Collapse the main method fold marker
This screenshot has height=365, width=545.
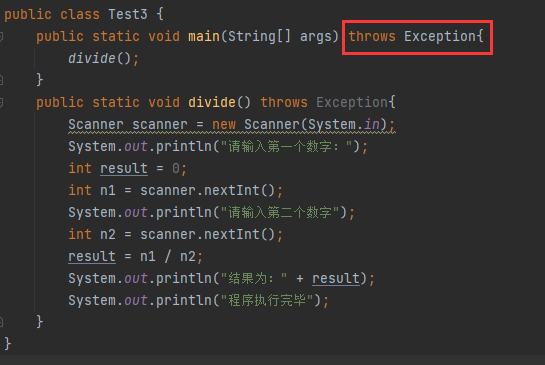tap(1, 36)
